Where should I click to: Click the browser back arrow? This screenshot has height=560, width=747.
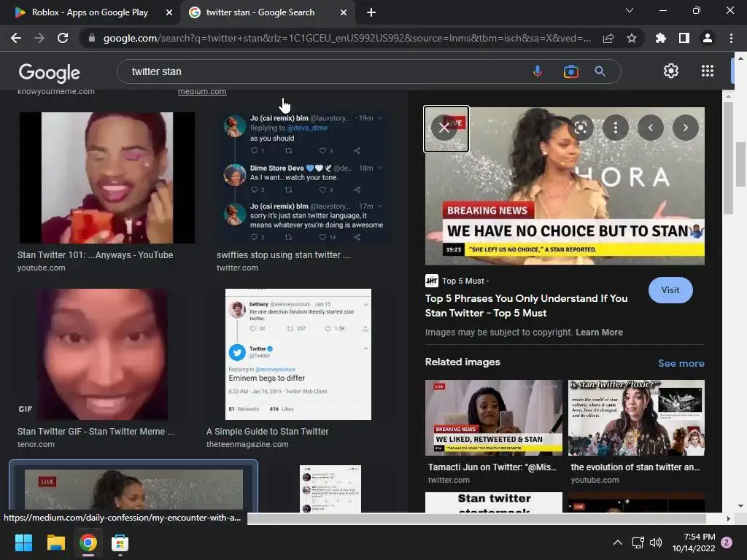tap(16, 38)
